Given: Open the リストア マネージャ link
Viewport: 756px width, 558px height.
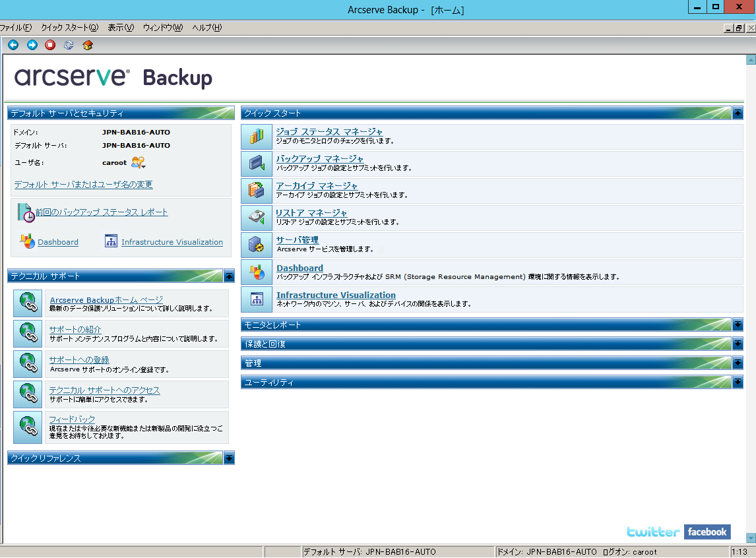Looking at the screenshot, I should tap(311, 212).
